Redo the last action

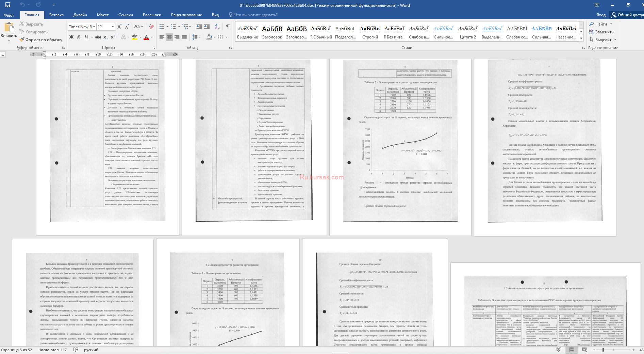(38, 5)
